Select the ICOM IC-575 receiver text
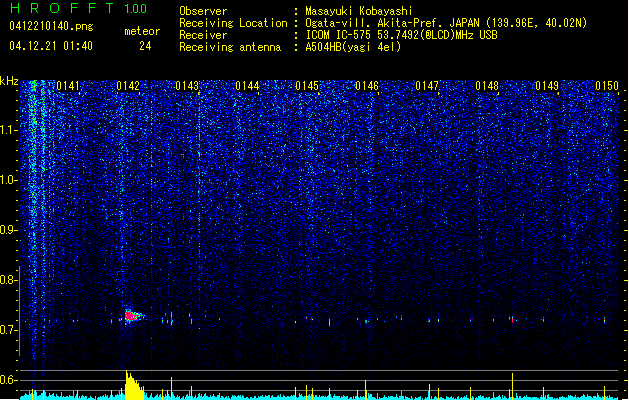This screenshot has height=400, width=629. pos(401,35)
